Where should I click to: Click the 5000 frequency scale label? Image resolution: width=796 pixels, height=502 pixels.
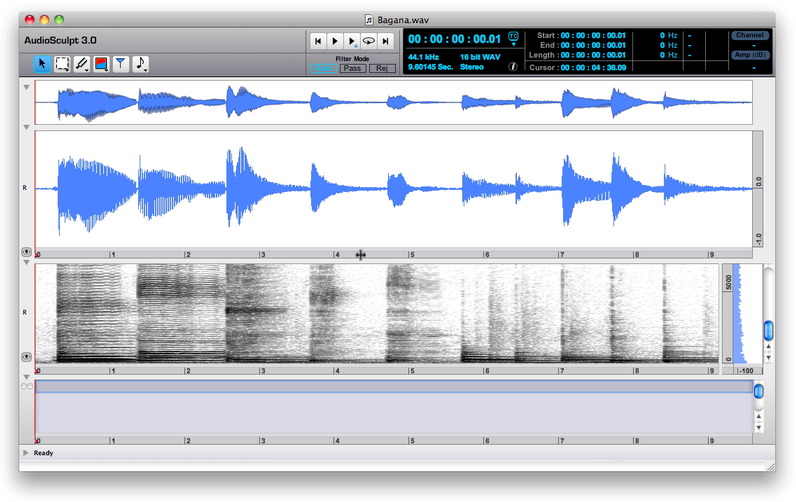728,282
